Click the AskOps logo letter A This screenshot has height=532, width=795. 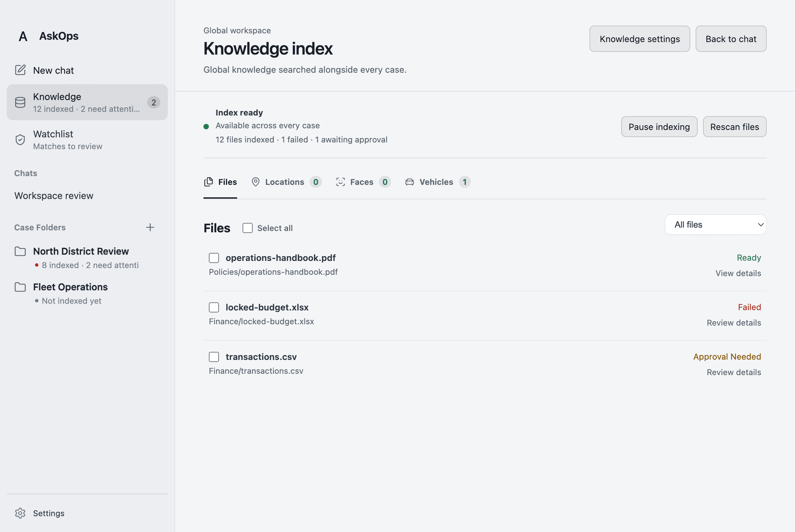point(23,36)
